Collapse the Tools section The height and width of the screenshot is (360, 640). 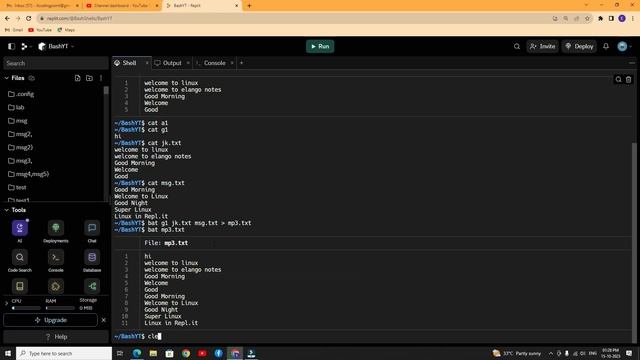[7, 210]
